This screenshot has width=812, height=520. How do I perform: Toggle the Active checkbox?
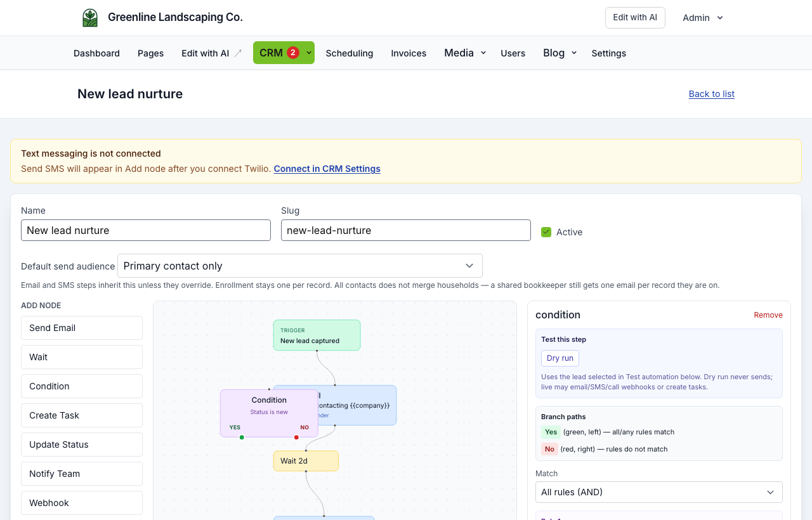[x=546, y=232]
